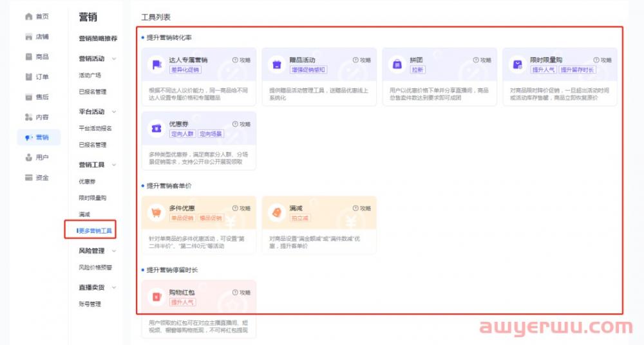Open 风险价格预警 submenu item
Viewport: 644px width, 345px height.
pos(95,267)
